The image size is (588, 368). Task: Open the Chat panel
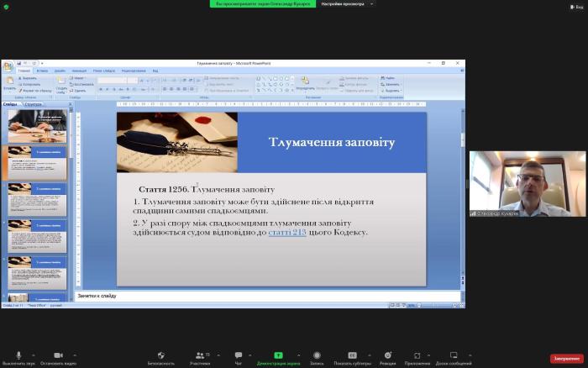point(238,356)
